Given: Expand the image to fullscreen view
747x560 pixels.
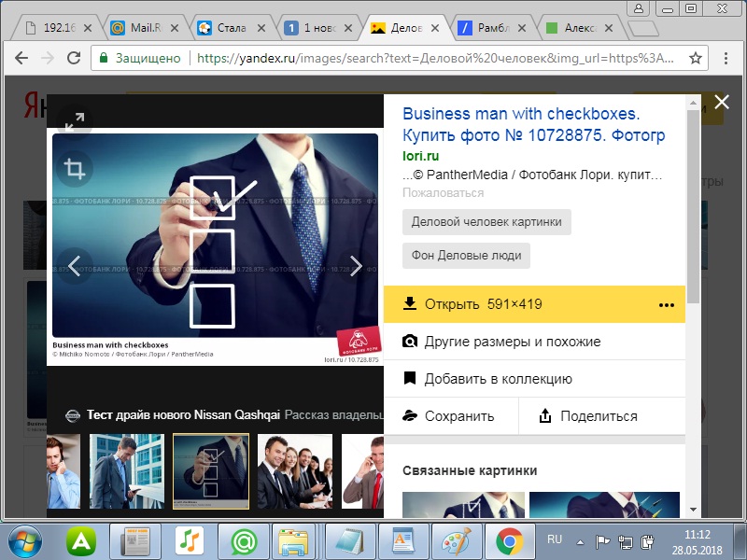Looking at the screenshot, I should pos(75,122).
